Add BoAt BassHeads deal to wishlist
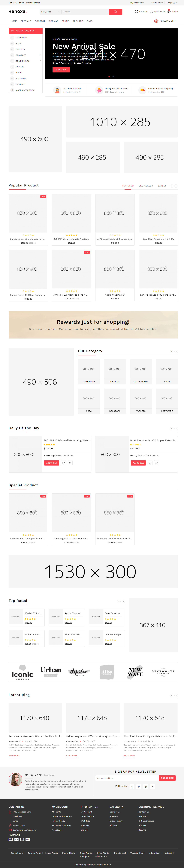184x868 pixels. tap(150, 463)
